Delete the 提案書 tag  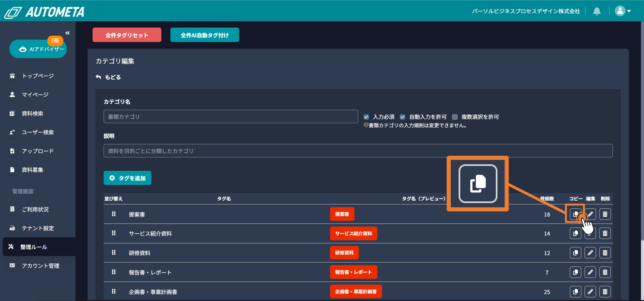(605, 214)
